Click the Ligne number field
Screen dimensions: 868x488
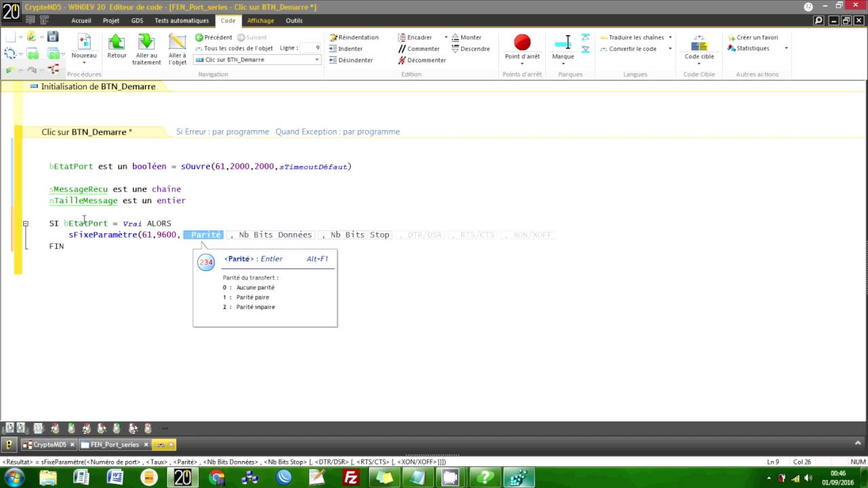311,48
